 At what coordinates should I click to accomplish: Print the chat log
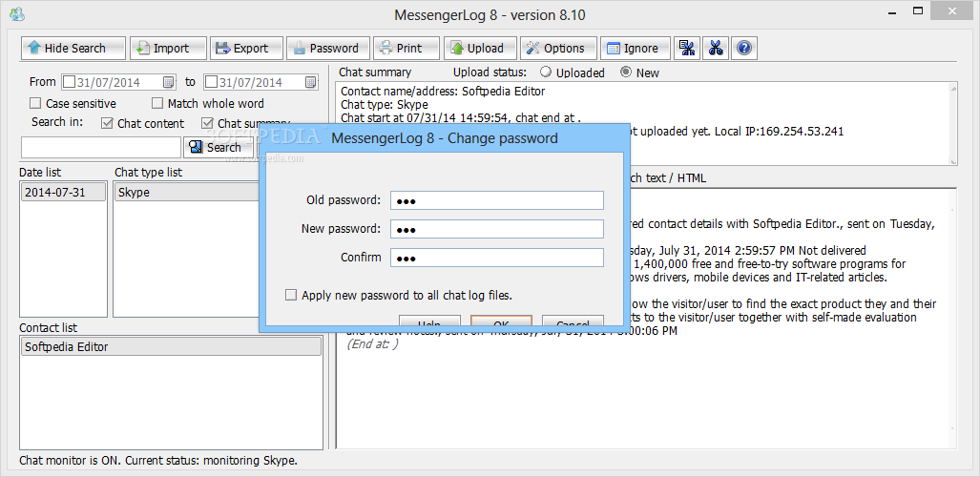pyautogui.click(x=407, y=48)
